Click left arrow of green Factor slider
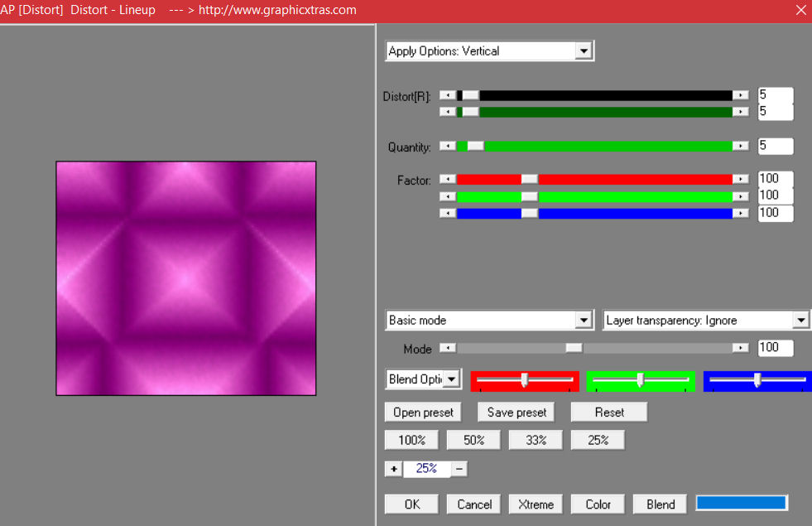Screen dimensions: 812x526 448,196
